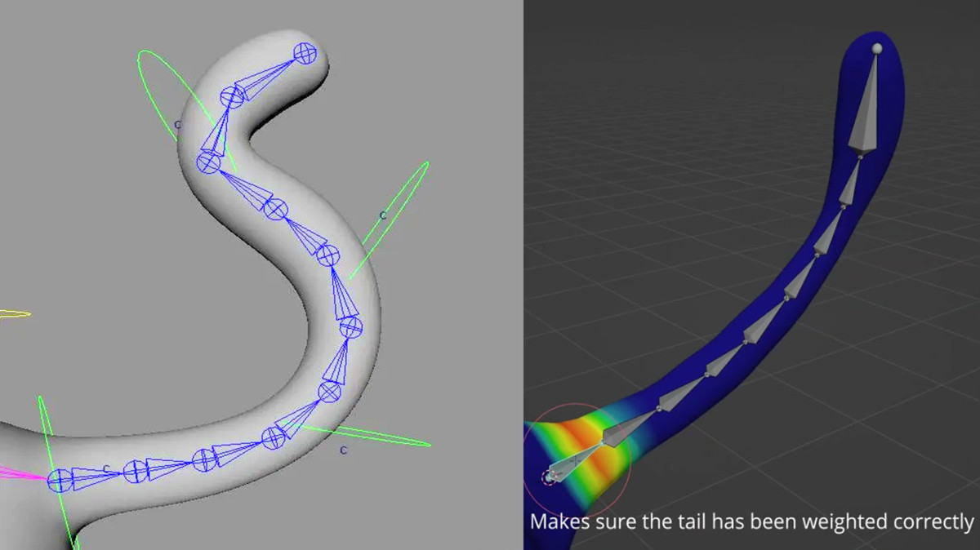Click the magenta control curve near the body
The height and width of the screenshot is (550, 980).
(23, 472)
